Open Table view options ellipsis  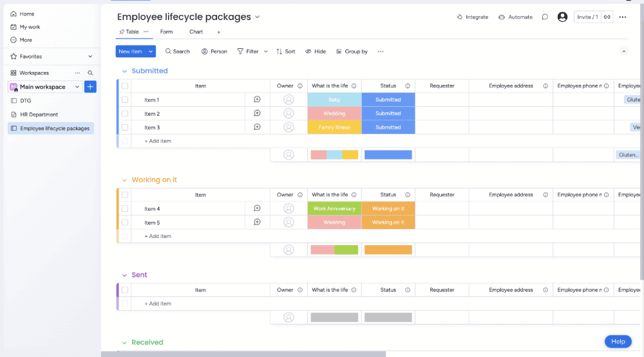click(146, 32)
